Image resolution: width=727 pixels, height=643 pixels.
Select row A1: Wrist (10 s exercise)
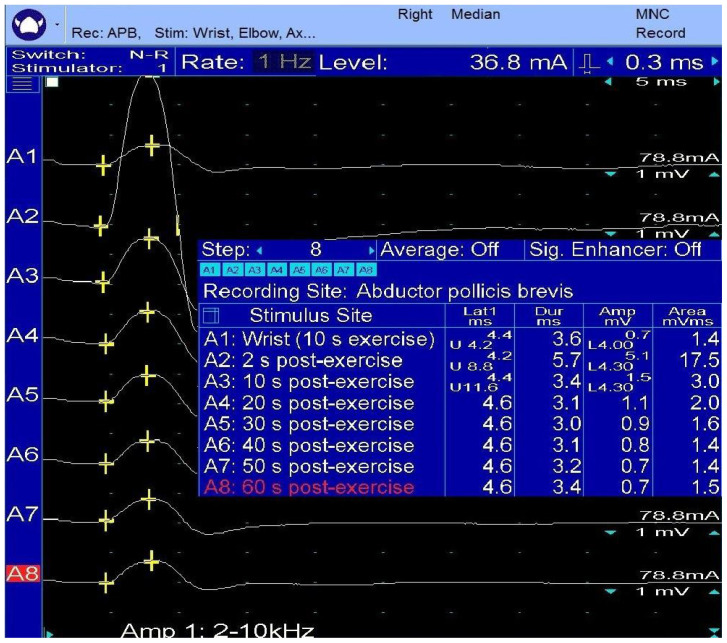(460, 339)
